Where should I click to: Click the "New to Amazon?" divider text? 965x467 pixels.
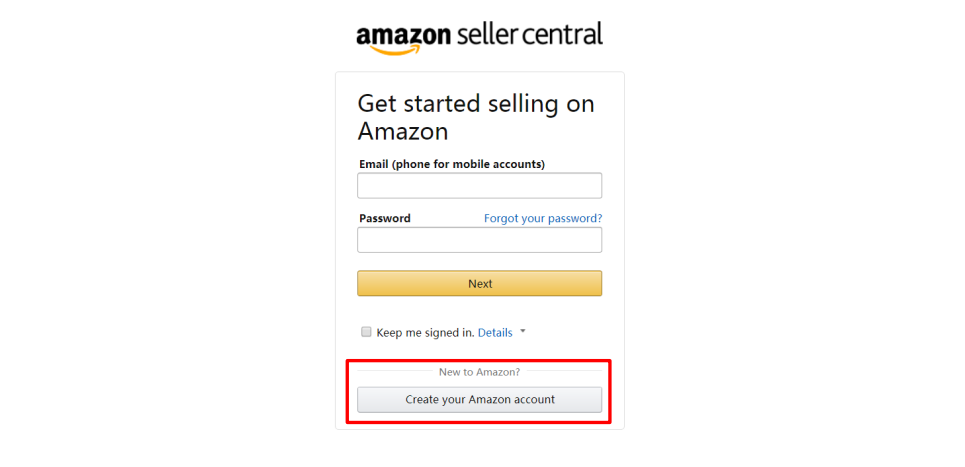click(x=479, y=372)
